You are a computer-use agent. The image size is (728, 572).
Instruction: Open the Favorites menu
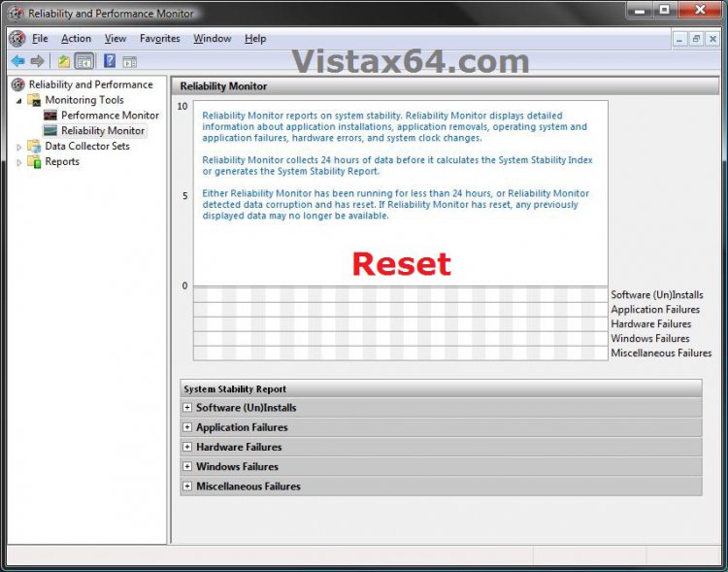pos(159,39)
